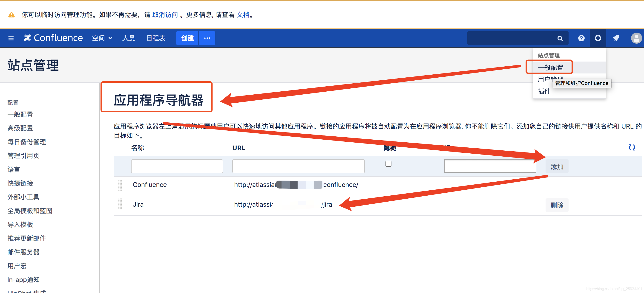Open the notifications flag icon
This screenshot has height=293, width=644.
(616, 38)
